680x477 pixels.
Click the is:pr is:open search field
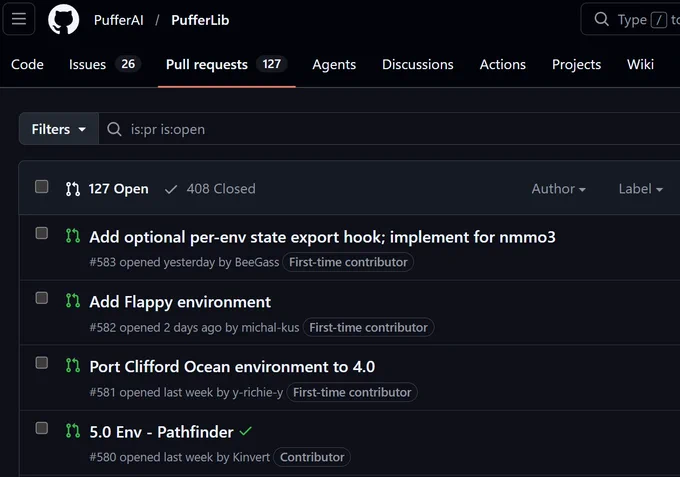click(389, 129)
